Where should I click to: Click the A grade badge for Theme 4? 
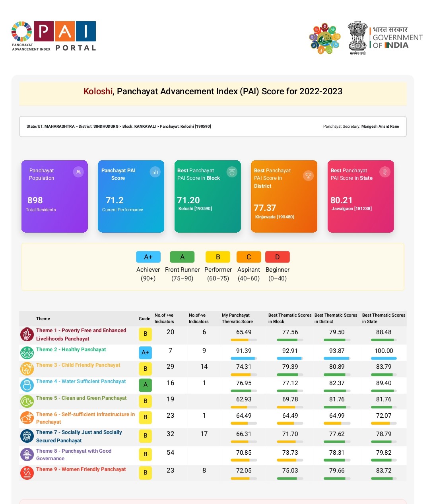click(x=145, y=385)
